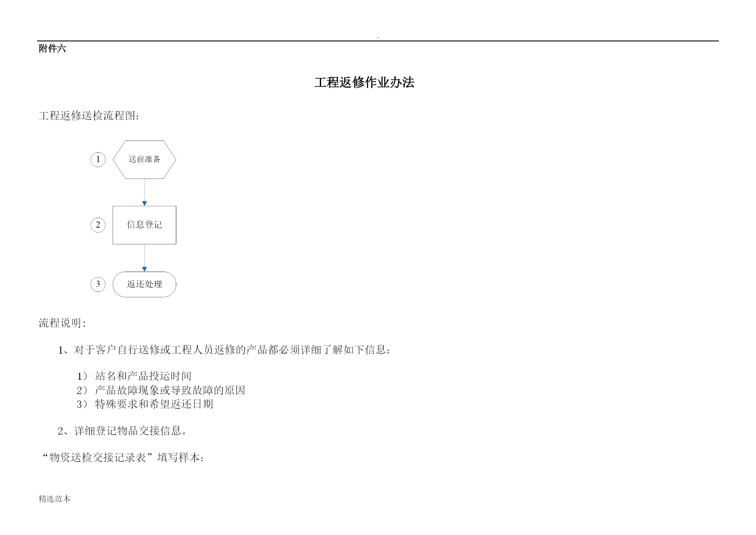The height and width of the screenshot is (535, 756).
Task: Click the heading '工程返修送检流程图:'
Action: [89, 116]
